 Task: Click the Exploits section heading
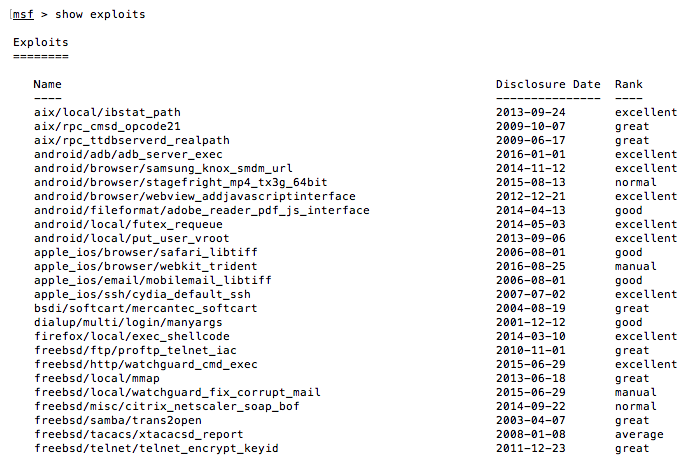40,44
